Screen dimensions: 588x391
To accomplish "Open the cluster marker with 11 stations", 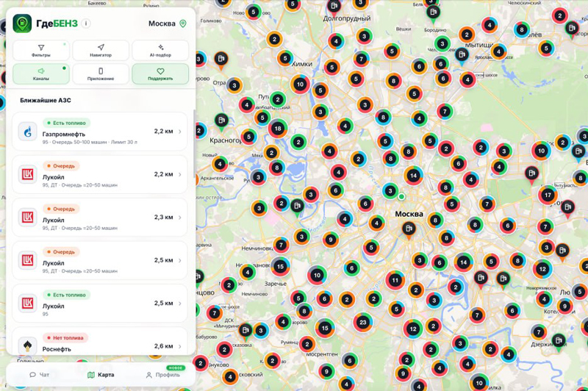I will (395, 280).
